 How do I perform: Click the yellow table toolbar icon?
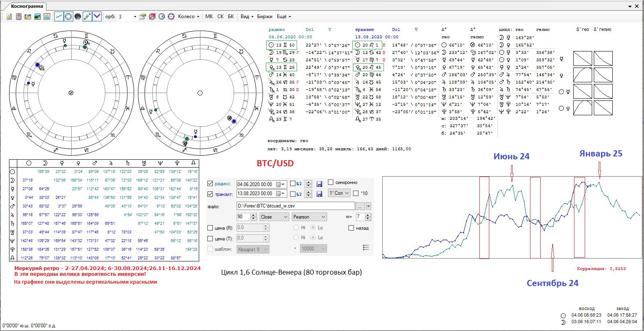pyautogui.click(x=28, y=16)
